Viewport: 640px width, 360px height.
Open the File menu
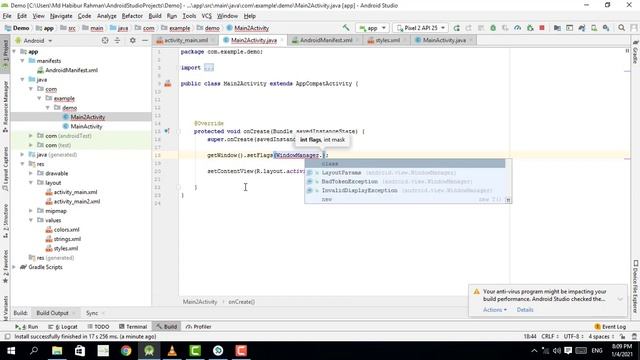pyautogui.click(x=7, y=16)
